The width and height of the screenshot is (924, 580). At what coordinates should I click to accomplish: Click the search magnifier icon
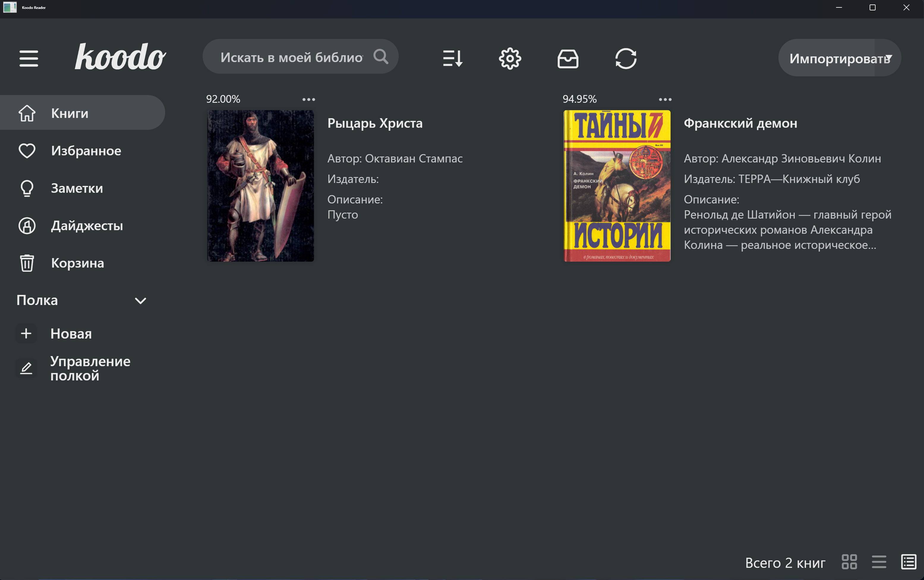click(x=381, y=56)
